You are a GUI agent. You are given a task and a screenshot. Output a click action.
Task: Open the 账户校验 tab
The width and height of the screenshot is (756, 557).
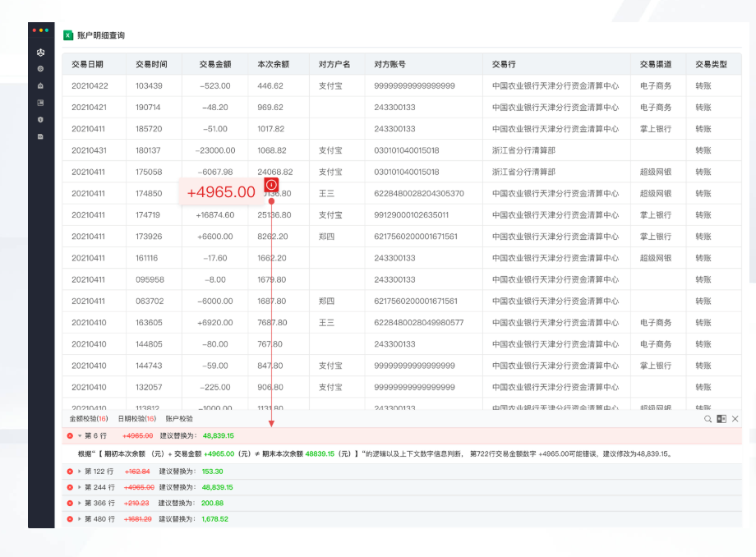pyautogui.click(x=179, y=419)
